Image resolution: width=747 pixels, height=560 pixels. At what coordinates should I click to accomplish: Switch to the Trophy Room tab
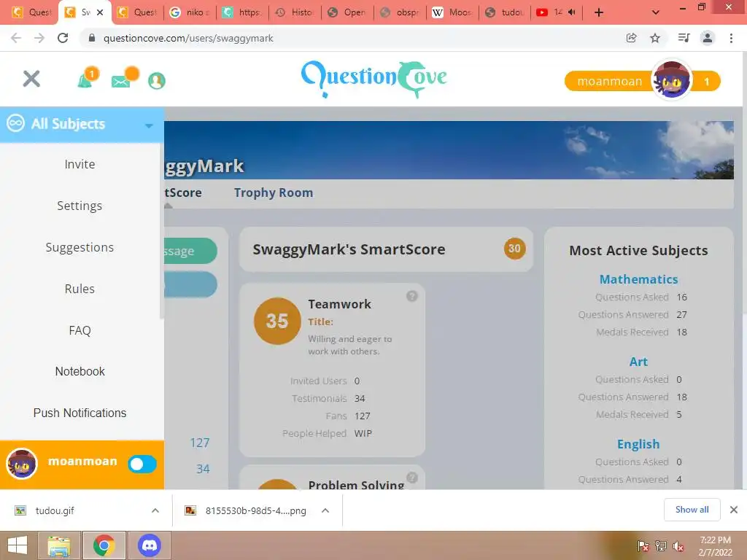(x=274, y=192)
